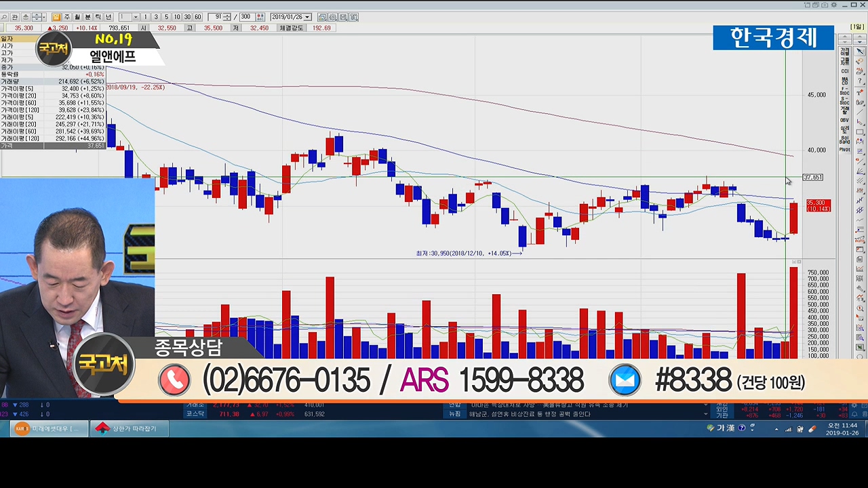Viewport: 868px width, 488px height.
Task: Toggle the daily (일) period button
Action: point(56,17)
